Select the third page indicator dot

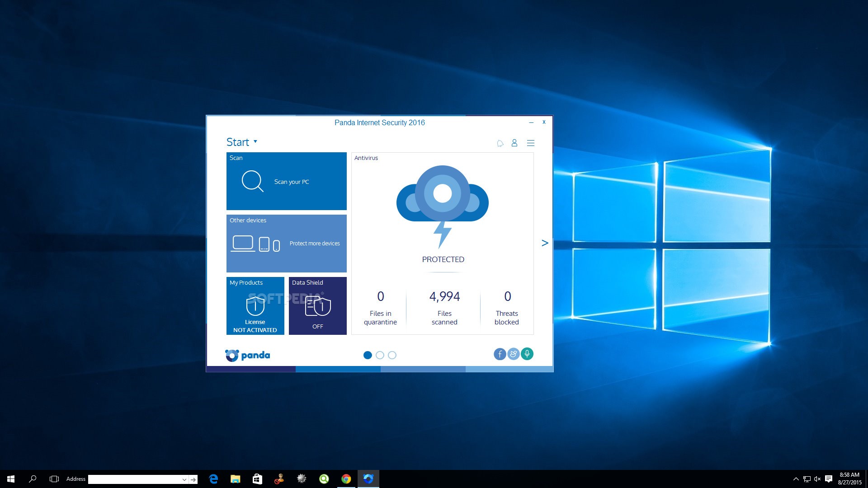pos(392,355)
